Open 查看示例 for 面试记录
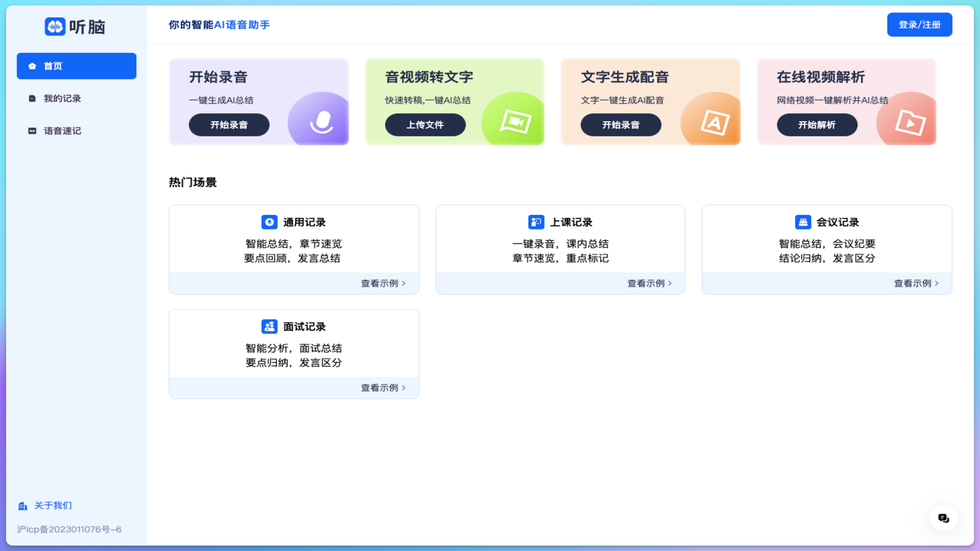This screenshot has width=980, height=551. coord(380,387)
